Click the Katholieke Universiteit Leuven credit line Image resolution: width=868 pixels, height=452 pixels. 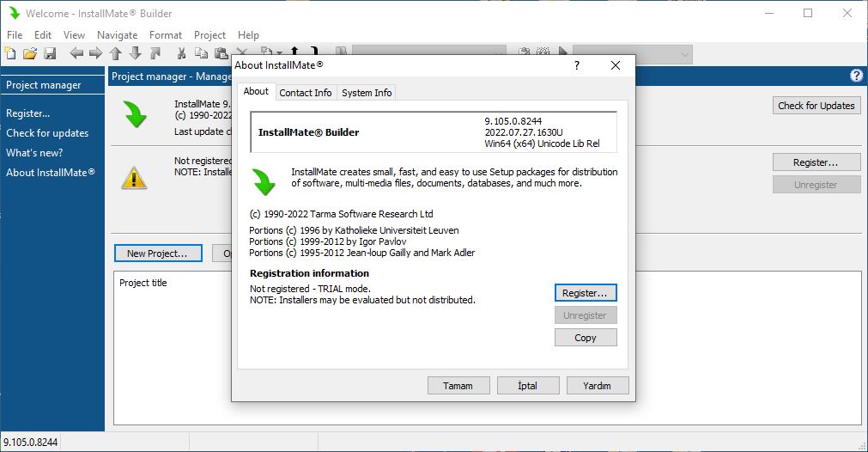[354, 230]
